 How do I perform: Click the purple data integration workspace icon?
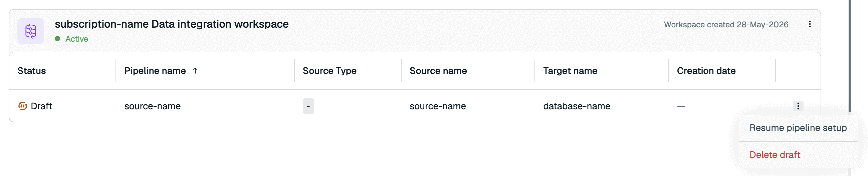(x=31, y=31)
